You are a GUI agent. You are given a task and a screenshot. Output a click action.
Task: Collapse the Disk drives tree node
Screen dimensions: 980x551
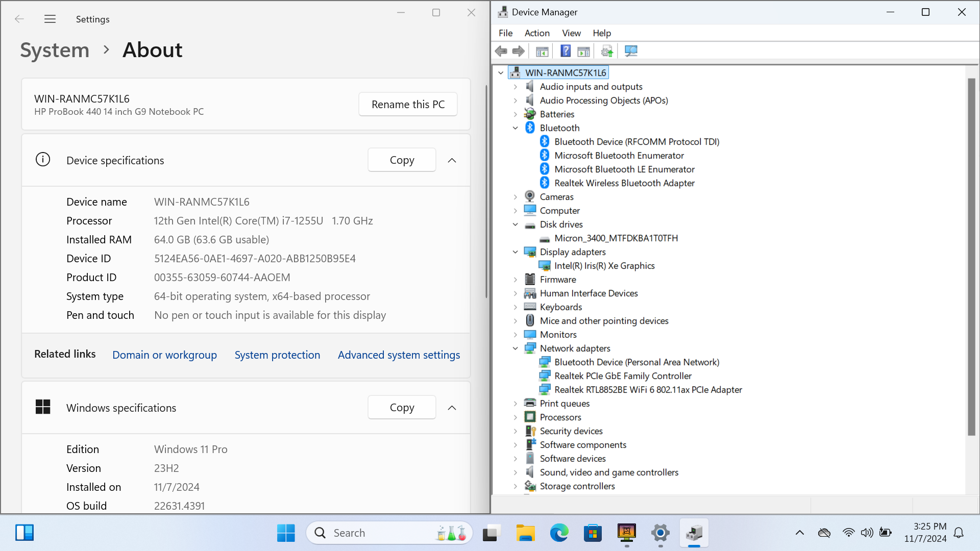pos(515,224)
